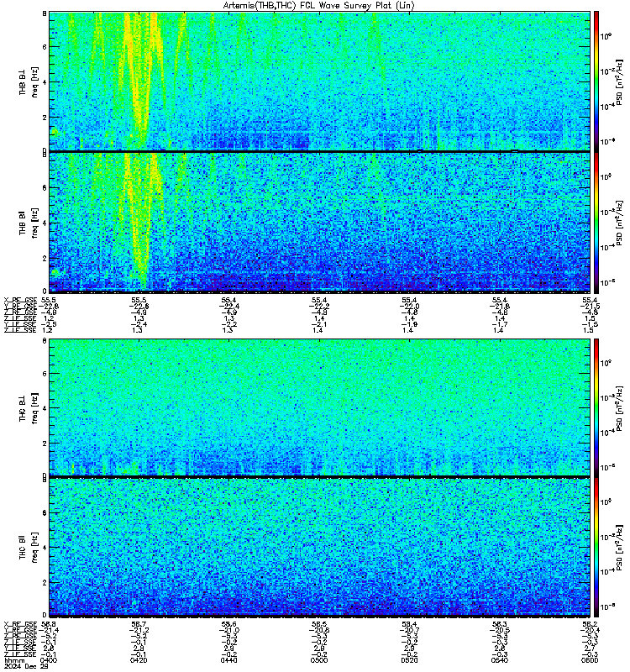Click the color bar of THC B-perpendicular panel

(596, 407)
